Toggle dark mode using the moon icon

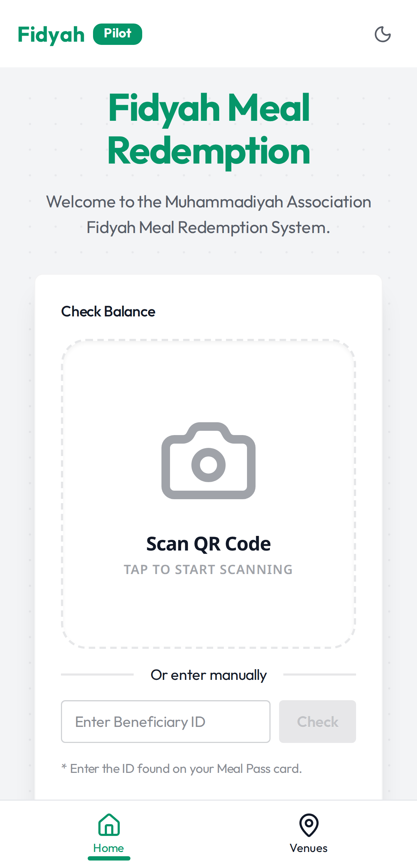coord(383,34)
